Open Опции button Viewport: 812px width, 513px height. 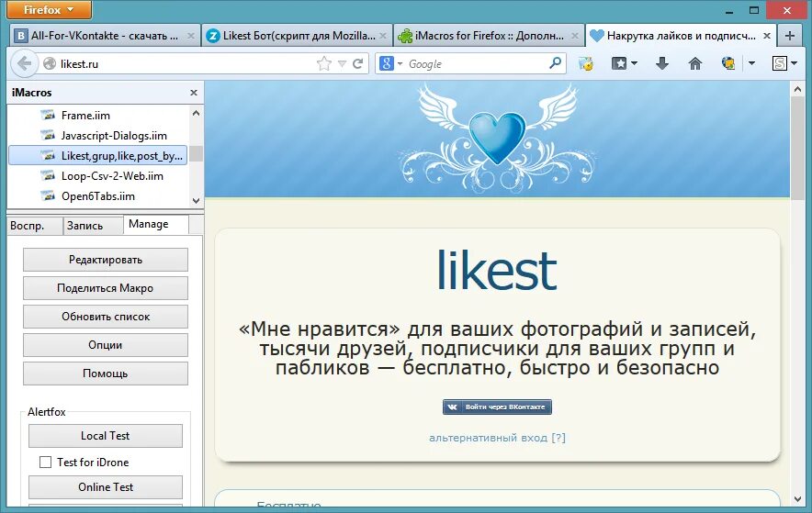(x=105, y=345)
